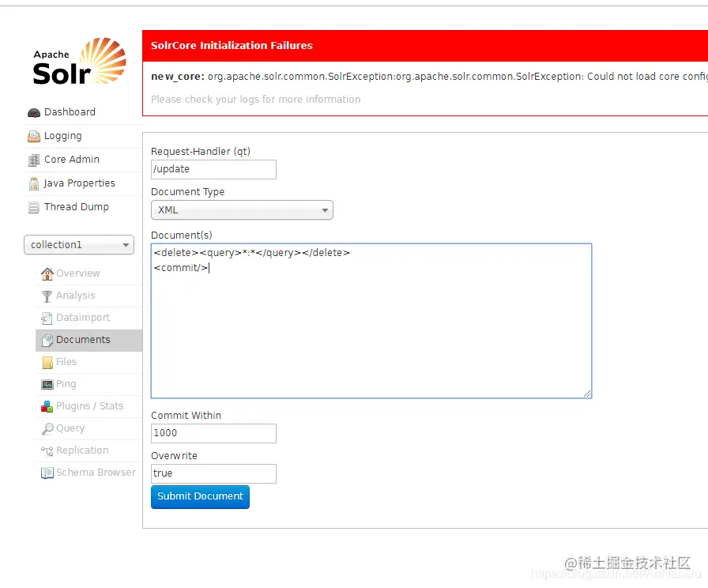Click the Submit Document button
Image resolution: width=708 pixels, height=588 pixels.
coord(200,497)
